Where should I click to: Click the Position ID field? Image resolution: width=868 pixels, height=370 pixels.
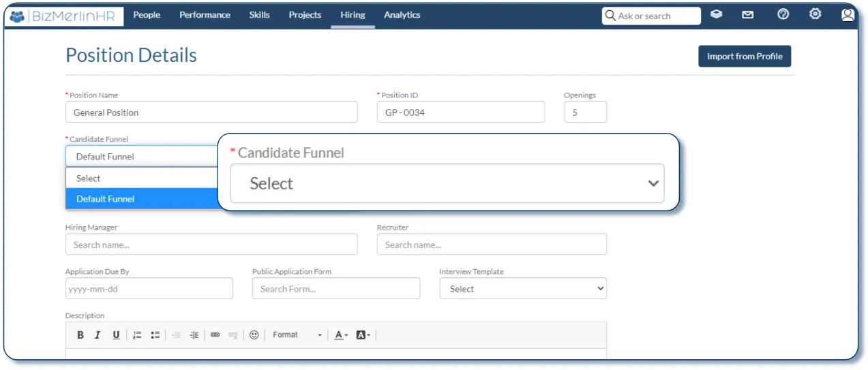461,112
